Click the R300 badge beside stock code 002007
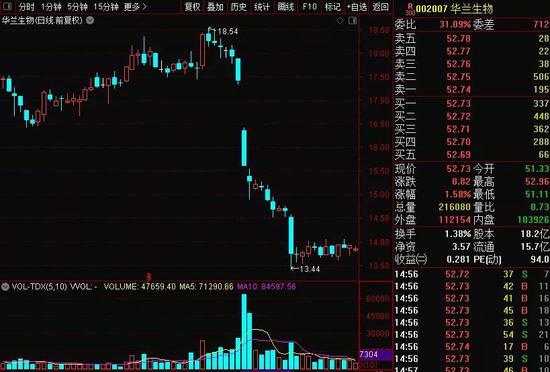The height and width of the screenshot is (372, 550). pos(410,9)
